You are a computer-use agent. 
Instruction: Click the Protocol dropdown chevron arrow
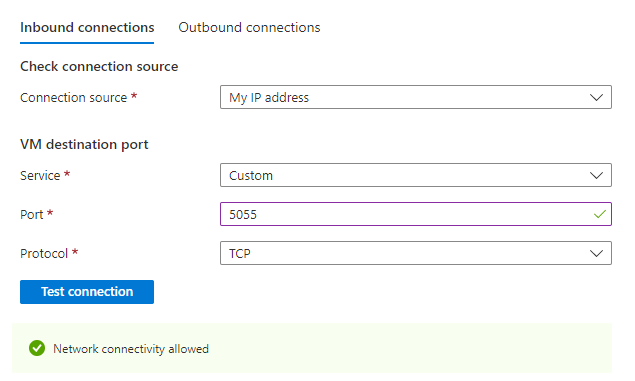[596, 253]
